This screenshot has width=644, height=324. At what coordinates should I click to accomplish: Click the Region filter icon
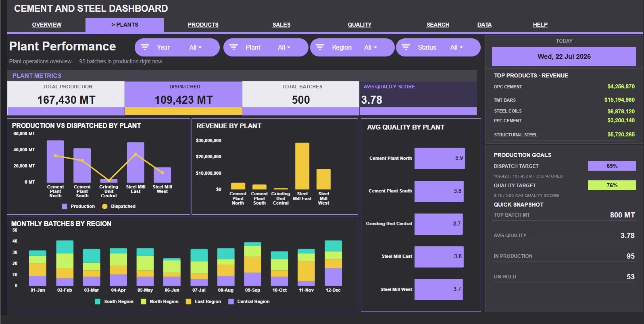point(320,47)
